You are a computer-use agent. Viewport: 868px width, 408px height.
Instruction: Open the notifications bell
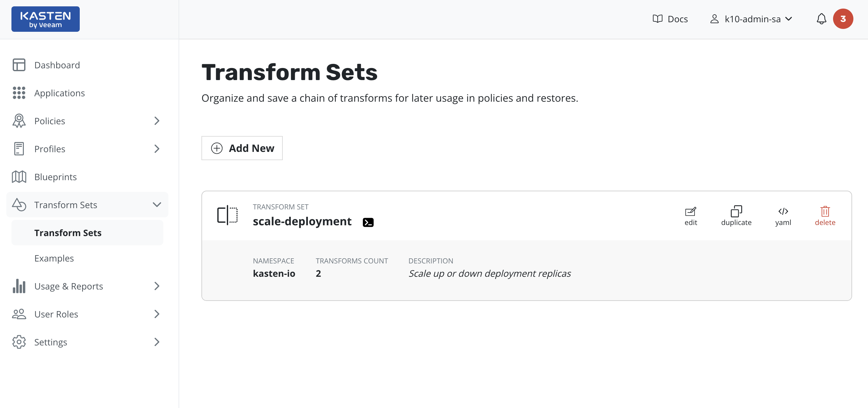click(821, 19)
